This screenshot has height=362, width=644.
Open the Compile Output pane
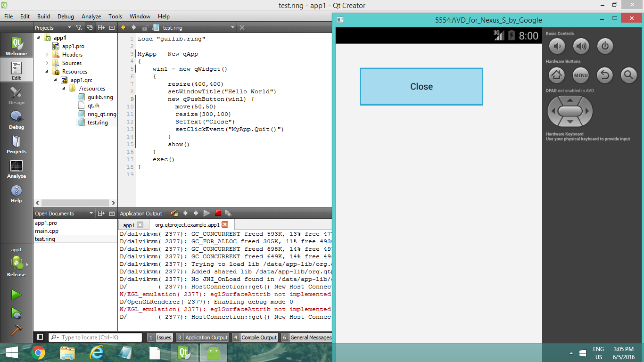pyautogui.click(x=255, y=337)
